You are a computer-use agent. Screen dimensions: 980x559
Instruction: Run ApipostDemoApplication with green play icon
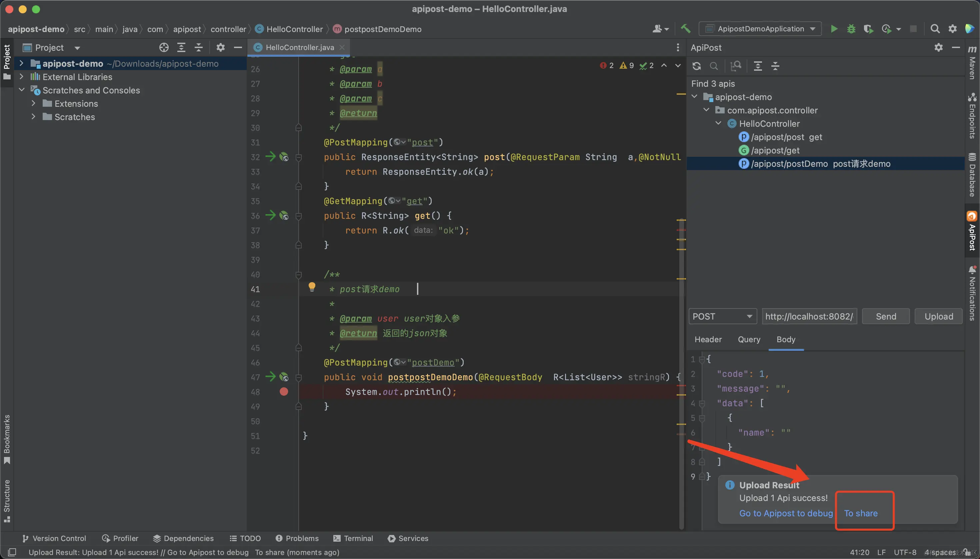coord(834,29)
